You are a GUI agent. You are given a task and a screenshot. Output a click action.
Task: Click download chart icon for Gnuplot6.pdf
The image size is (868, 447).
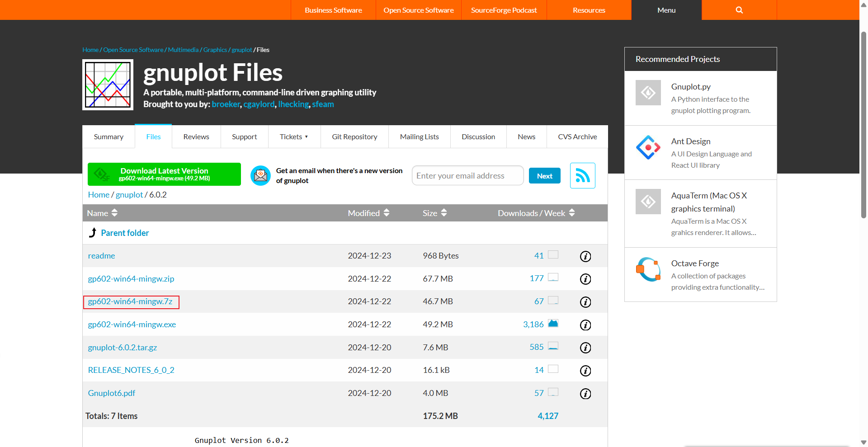553,392
